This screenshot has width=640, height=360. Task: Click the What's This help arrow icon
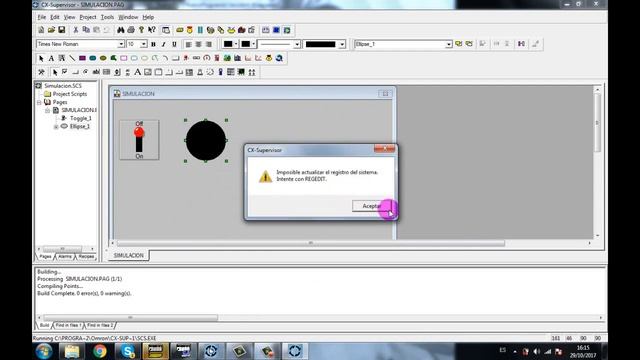coord(152,30)
